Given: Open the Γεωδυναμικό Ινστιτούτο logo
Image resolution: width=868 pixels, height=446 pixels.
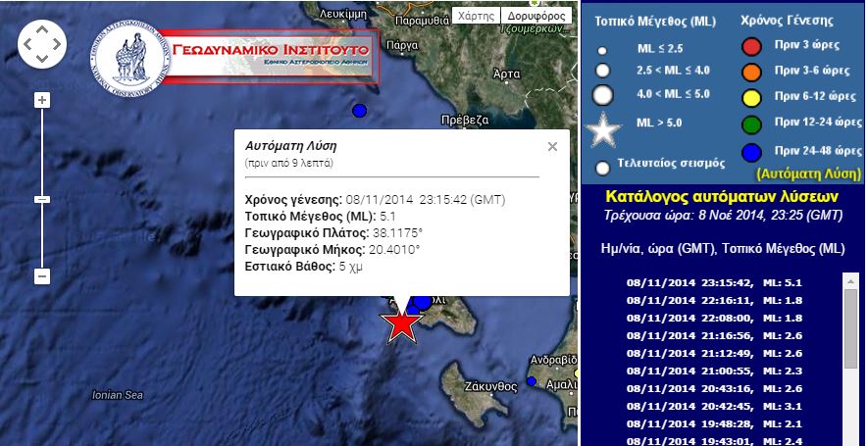Looking at the screenshot, I should point(130,57).
